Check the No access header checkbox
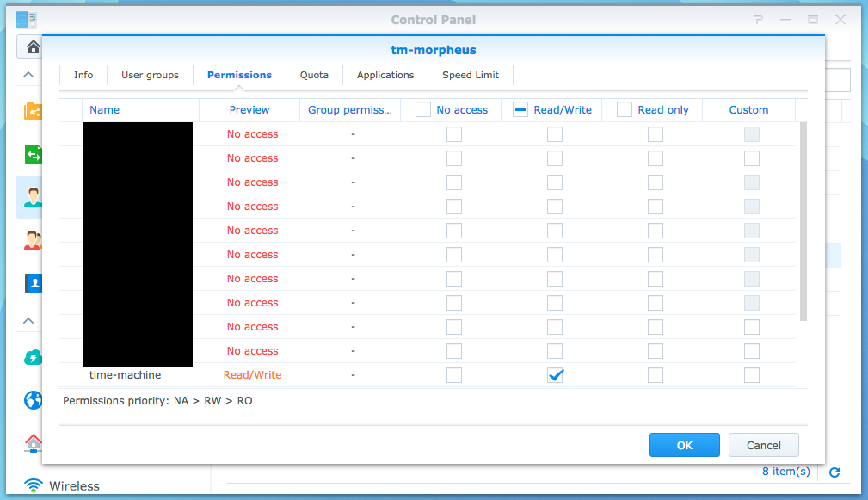 pyautogui.click(x=423, y=109)
